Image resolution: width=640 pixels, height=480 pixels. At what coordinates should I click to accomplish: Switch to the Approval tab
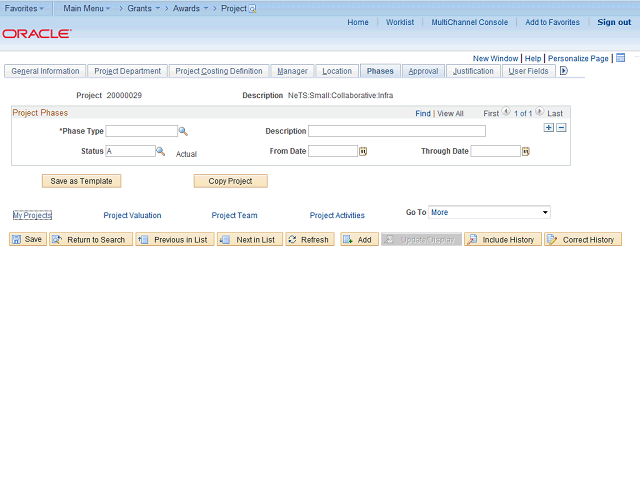423,71
